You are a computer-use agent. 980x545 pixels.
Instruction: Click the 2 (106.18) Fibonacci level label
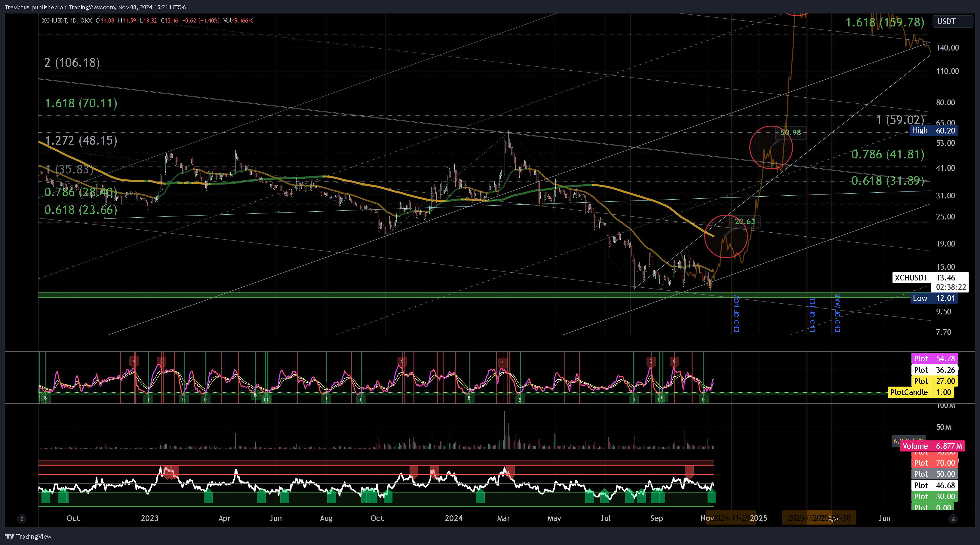pos(72,63)
